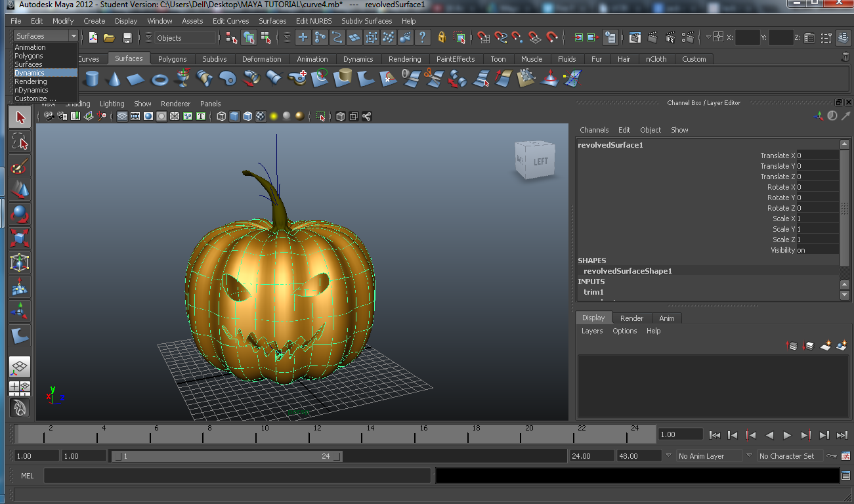854x504 pixels.
Task: Click the Revolve goblet shelf icon
Action: (x=182, y=79)
